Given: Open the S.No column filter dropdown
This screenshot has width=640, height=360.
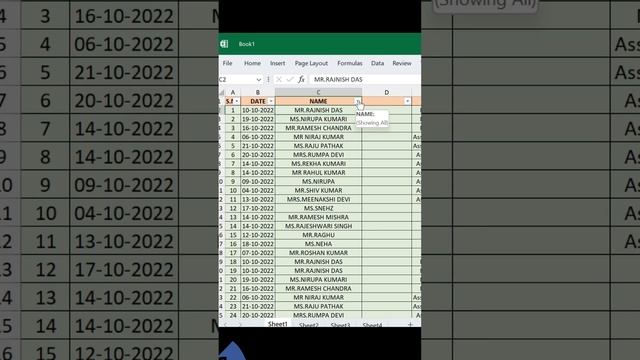Looking at the screenshot, I should (237, 101).
